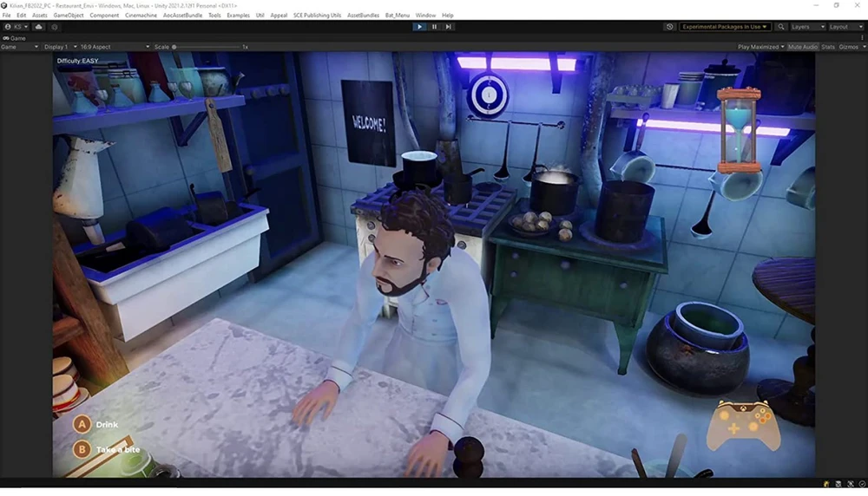Open Game view panel options menu

click(862, 38)
